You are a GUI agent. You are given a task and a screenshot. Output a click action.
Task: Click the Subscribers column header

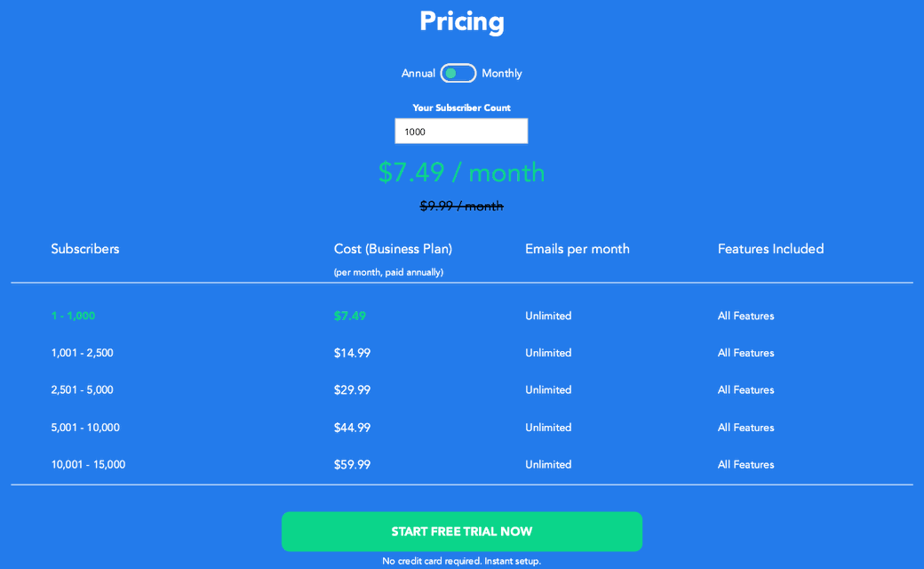pos(85,249)
